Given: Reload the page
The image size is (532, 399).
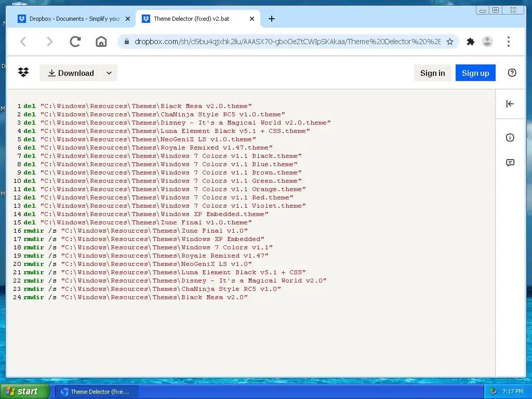Looking at the screenshot, I should (75, 42).
